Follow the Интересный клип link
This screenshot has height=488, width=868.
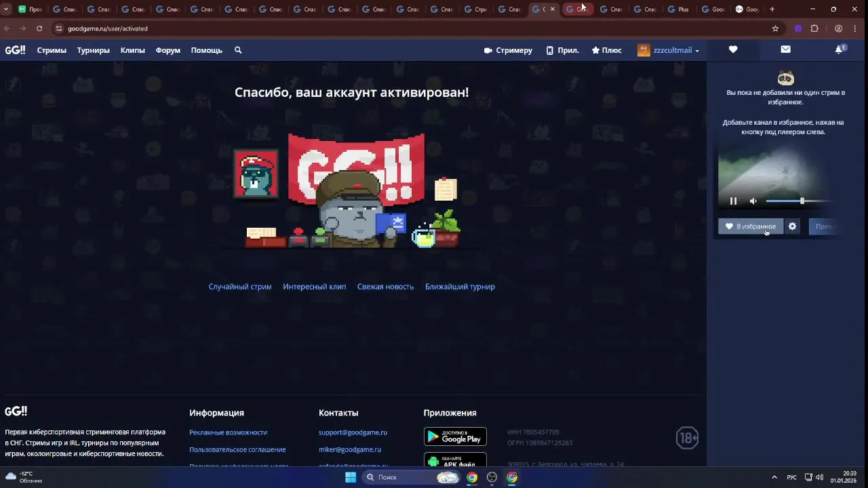tap(315, 287)
